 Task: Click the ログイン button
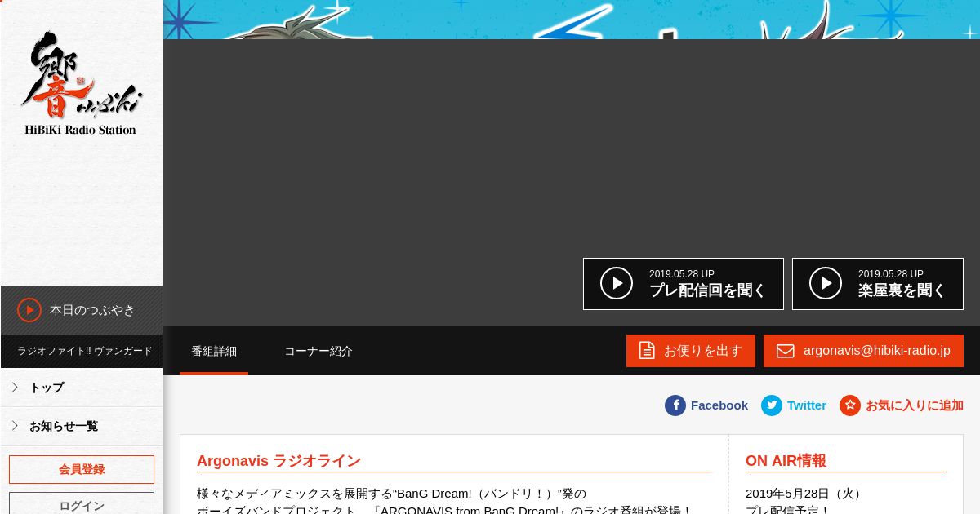(x=82, y=504)
